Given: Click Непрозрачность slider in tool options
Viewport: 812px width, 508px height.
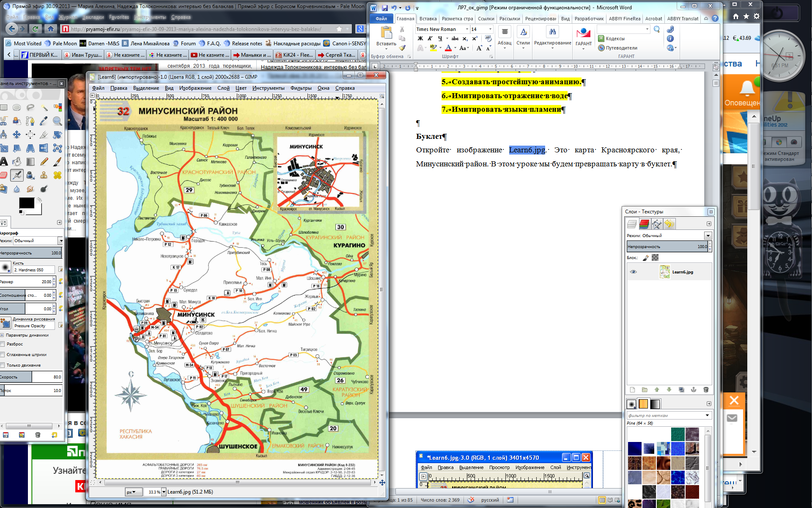Looking at the screenshot, I should click(31, 253).
